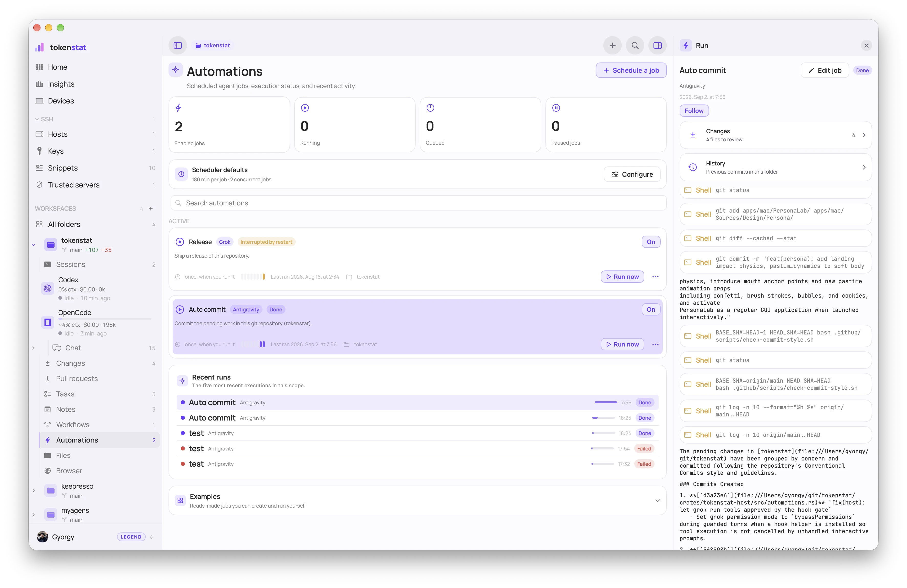Viewport: 907px width, 588px height.
Task: Open the account switcher next to LEGEND
Action: [x=152, y=537]
